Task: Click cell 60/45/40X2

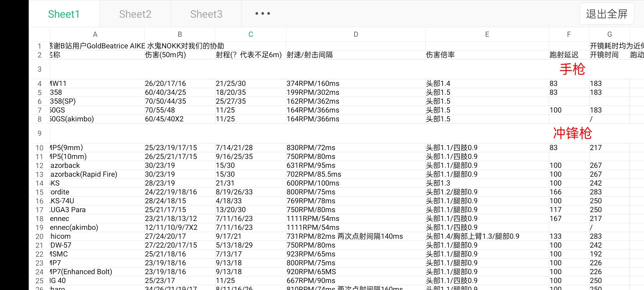Action: pyautogui.click(x=180, y=119)
